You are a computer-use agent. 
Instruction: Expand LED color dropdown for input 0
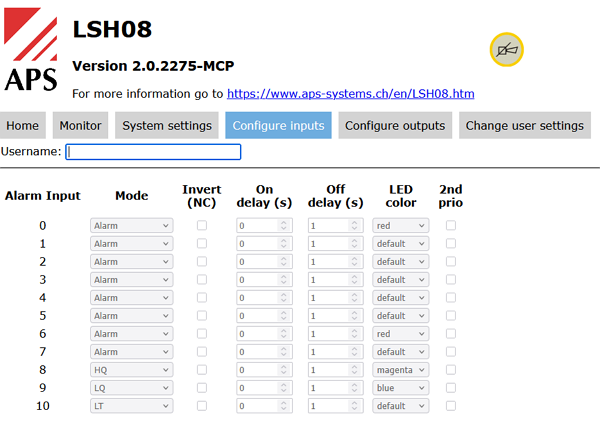pos(400,226)
